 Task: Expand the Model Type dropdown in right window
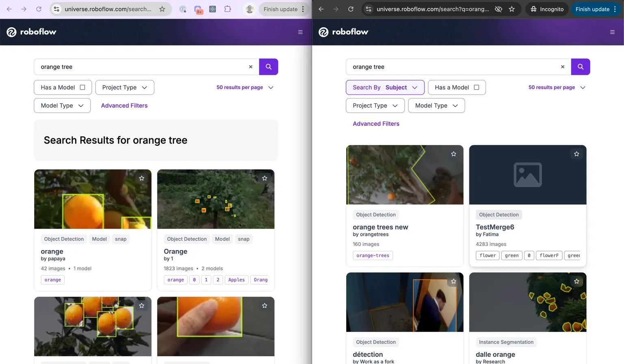click(x=436, y=106)
